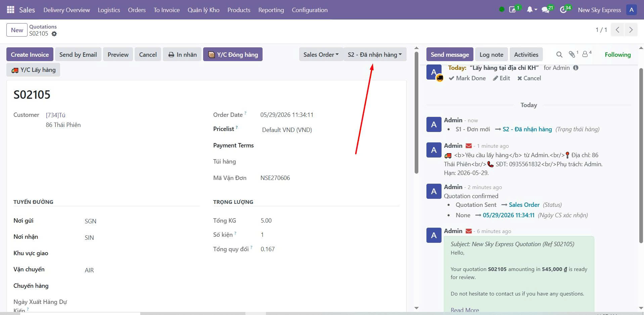
Task: Open the Configuration menu
Action: 310,10
